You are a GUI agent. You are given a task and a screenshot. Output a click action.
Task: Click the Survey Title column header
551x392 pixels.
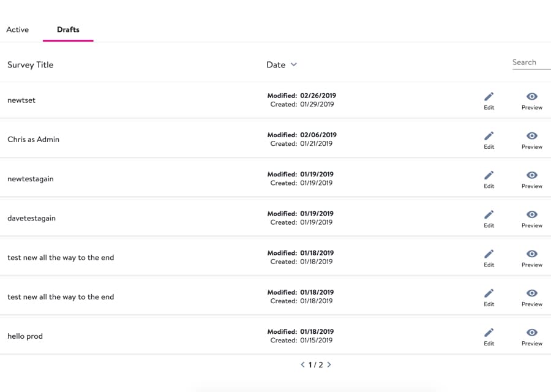(31, 65)
